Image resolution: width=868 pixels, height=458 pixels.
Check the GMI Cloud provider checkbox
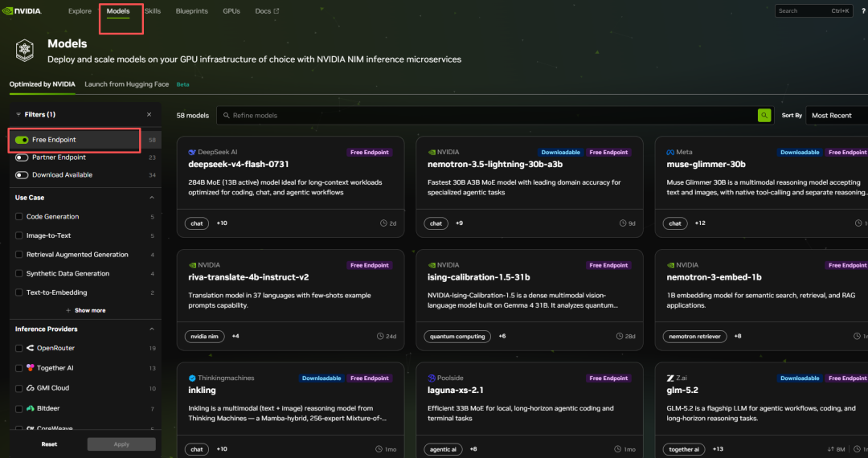pos(18,388)
